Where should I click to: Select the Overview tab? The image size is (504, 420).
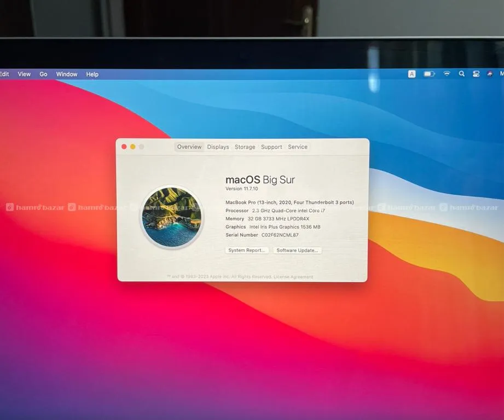[189, 147]
